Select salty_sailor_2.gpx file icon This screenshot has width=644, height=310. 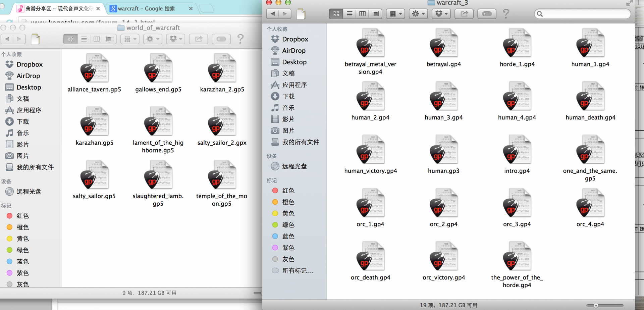click(222, 121)
